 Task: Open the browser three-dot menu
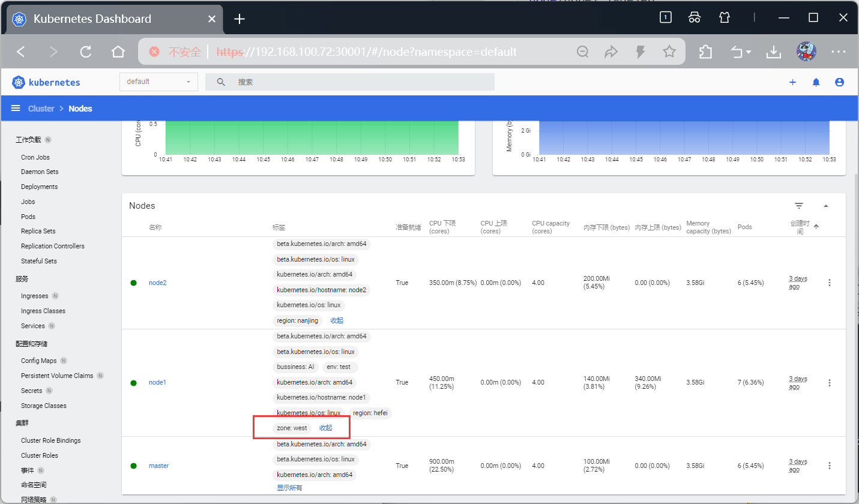point(838,52)
